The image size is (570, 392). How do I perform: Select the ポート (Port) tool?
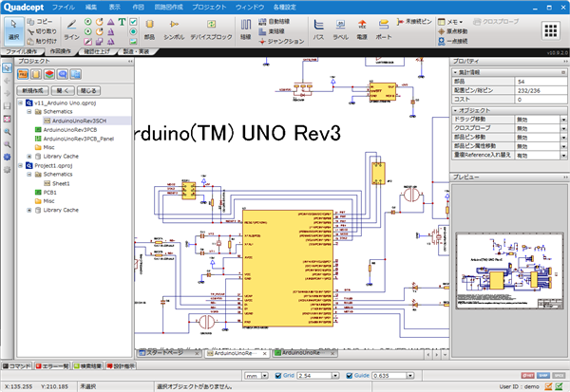pyautogui.click(x=384, y=29)
